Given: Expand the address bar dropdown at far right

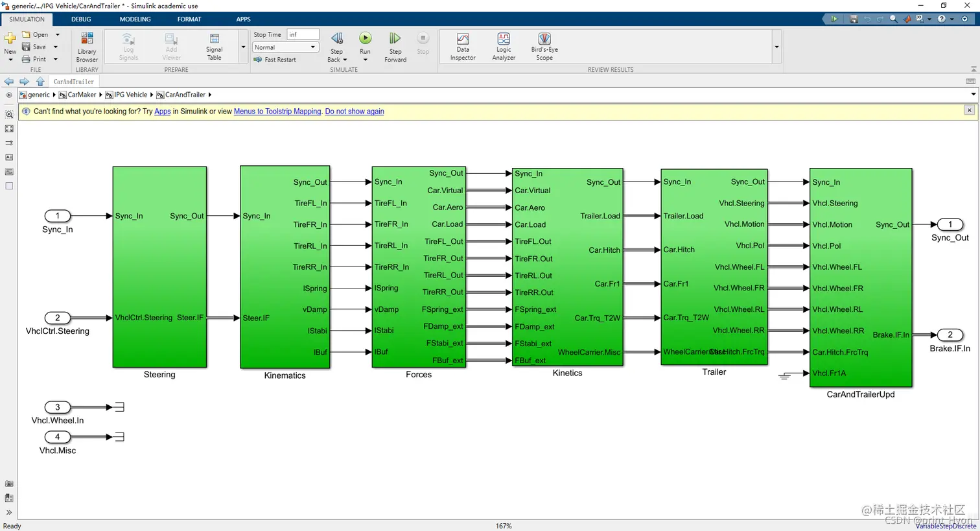Looking at the screenshot, I should [x=973, y=95].
